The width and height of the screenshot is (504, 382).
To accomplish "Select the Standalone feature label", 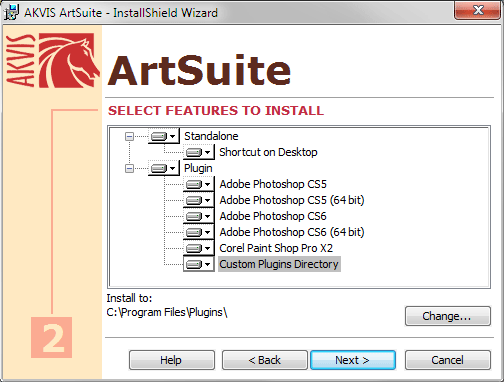I will [211, 136].
